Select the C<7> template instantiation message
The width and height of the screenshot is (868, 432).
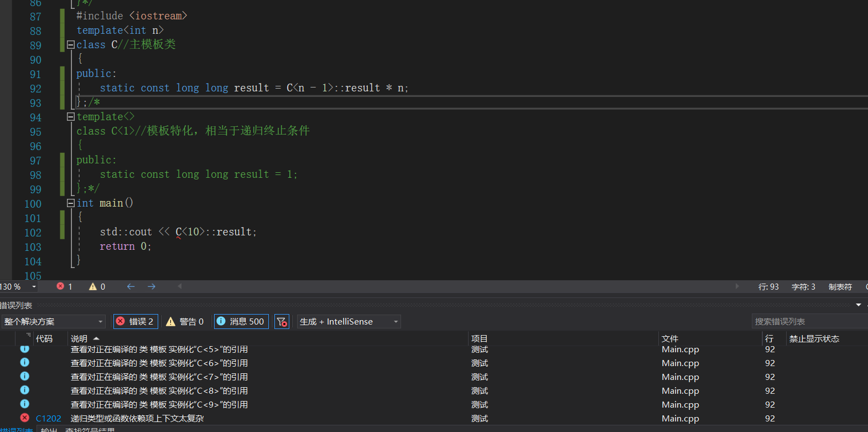coord(159,377)
